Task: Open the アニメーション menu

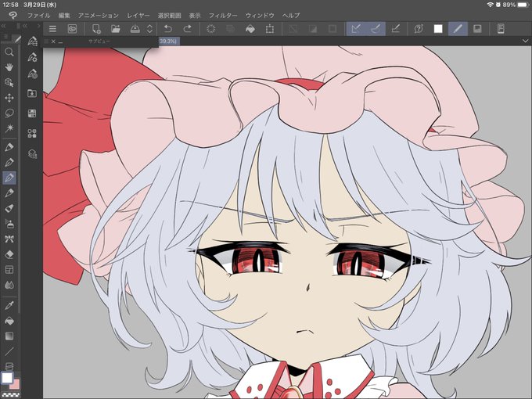Action: pos(99,16)
